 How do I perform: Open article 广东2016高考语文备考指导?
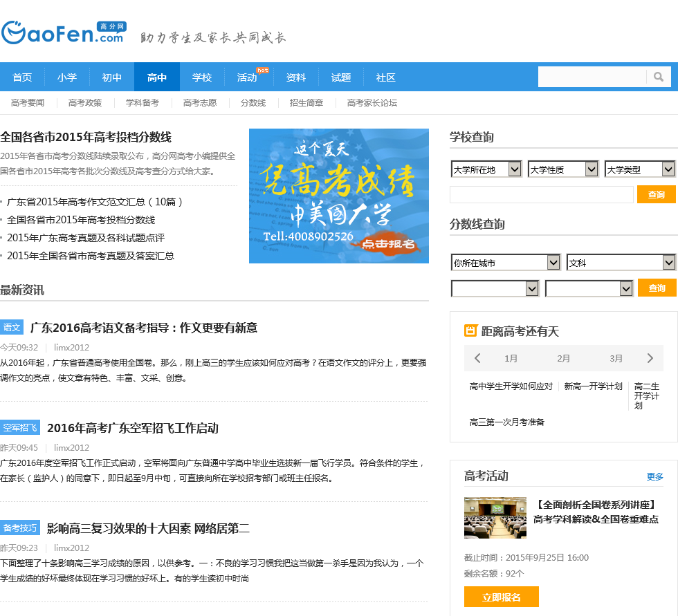144,328
